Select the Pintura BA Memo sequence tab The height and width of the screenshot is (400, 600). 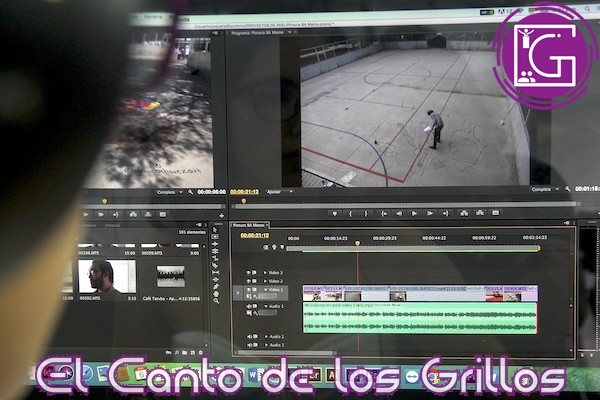pyautogui.click(x=250, y=225)
